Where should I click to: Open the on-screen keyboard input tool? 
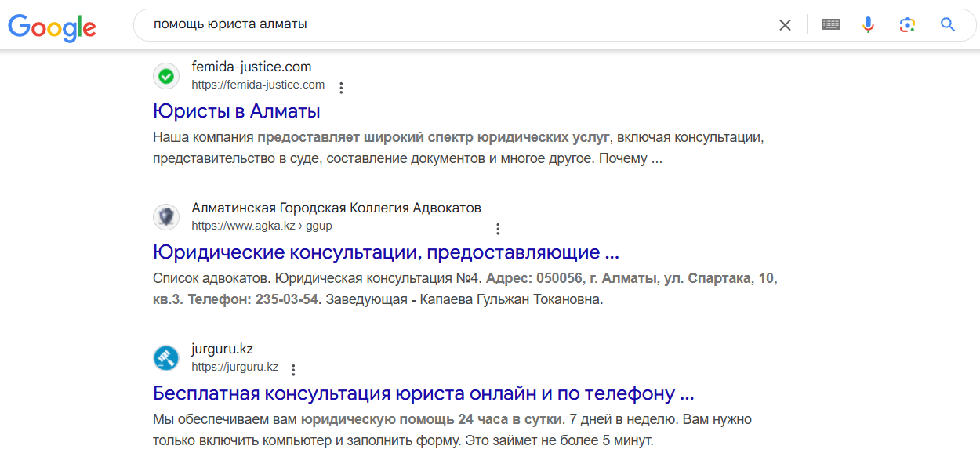coord(830,25)
